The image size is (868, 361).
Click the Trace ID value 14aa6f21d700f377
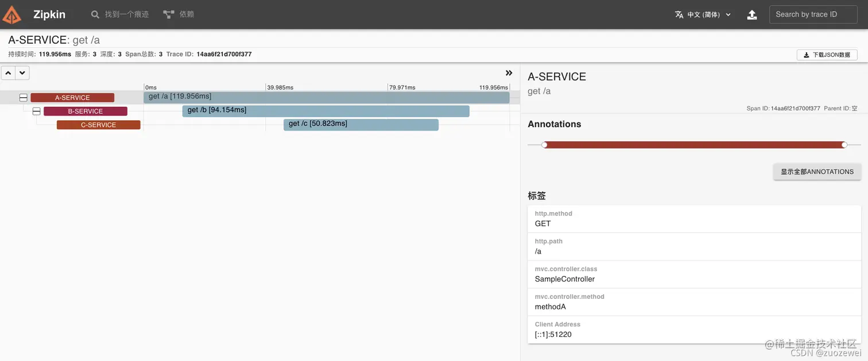[224, 55]
